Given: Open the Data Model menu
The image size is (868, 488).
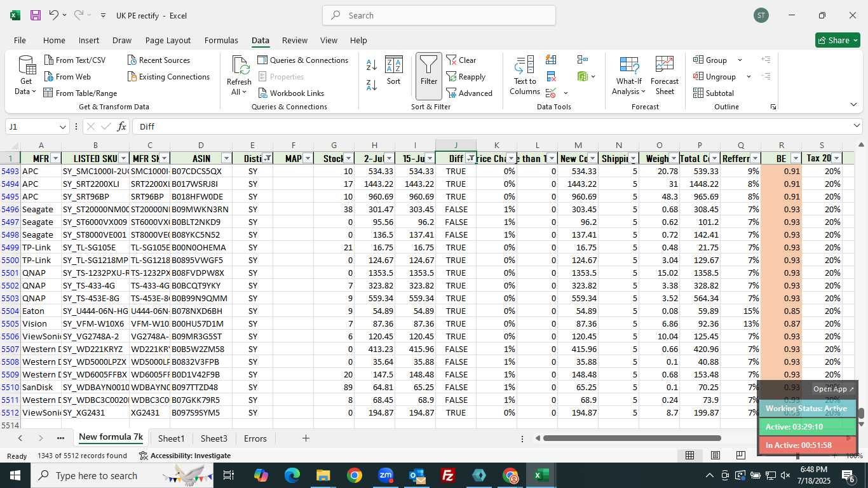Looking at the screenshot, I should point(587,77).
